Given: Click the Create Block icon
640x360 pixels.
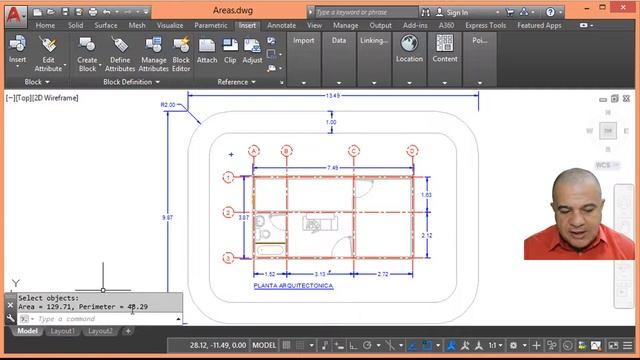Looking at the screenshot, I should [x=87, y=44].
